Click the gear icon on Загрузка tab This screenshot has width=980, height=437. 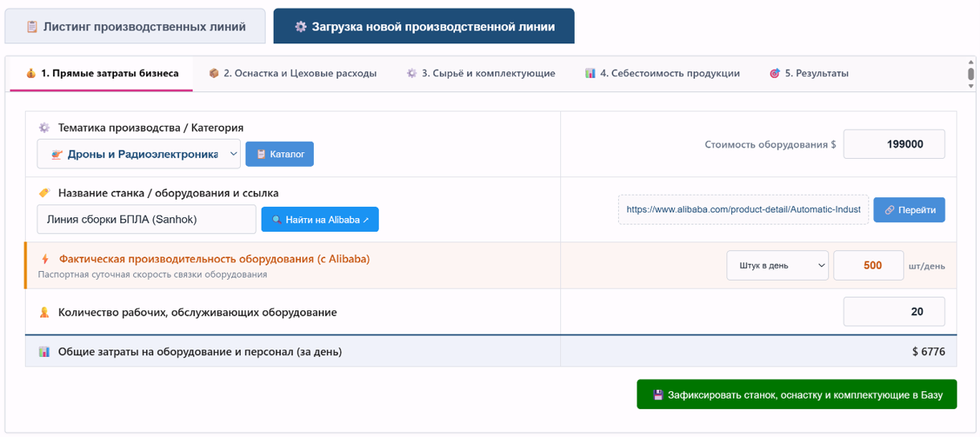[x=300, y=26]
